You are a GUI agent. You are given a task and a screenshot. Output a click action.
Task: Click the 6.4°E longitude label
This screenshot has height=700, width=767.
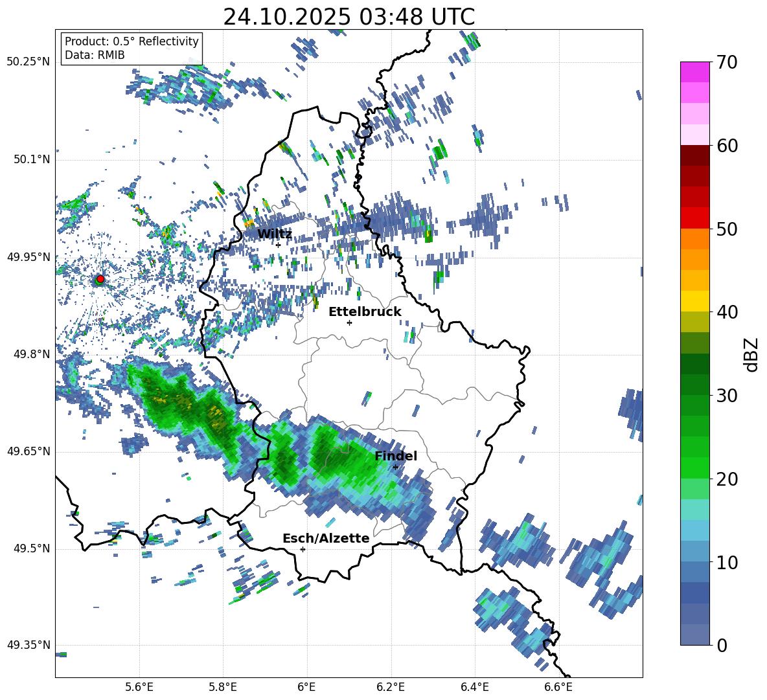(474, 687)
